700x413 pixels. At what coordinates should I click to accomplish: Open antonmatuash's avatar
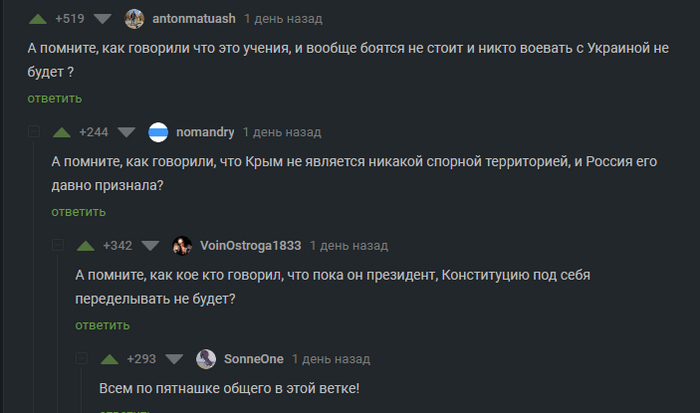[134, 19]
